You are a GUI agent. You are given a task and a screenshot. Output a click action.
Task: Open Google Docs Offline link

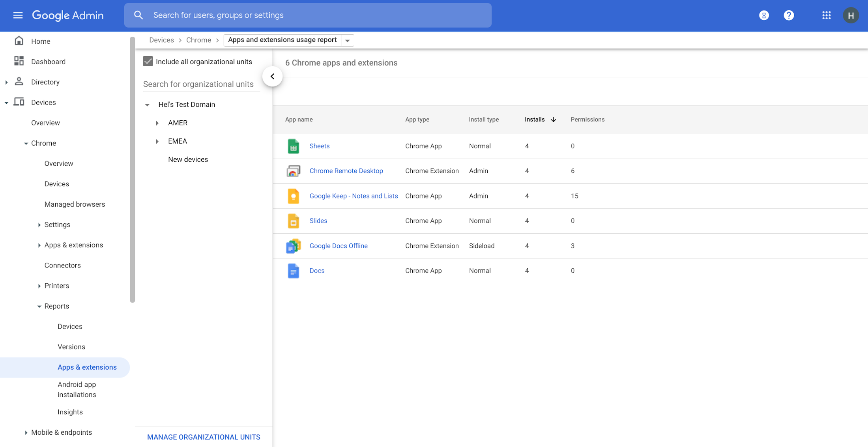[339, 246]
